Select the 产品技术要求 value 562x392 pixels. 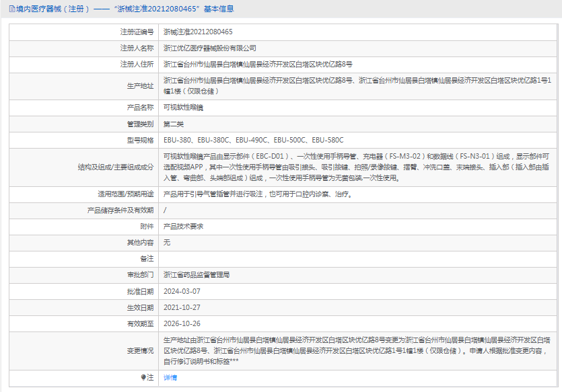184,226
